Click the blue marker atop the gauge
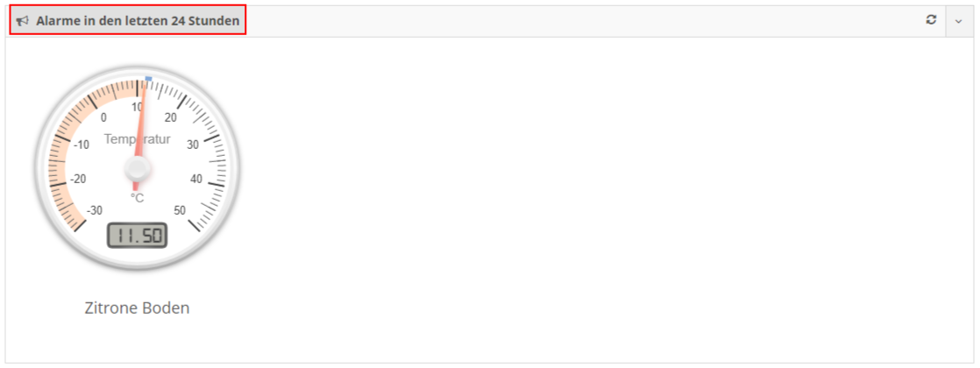 pyautogui.click(x=148, y=79)
